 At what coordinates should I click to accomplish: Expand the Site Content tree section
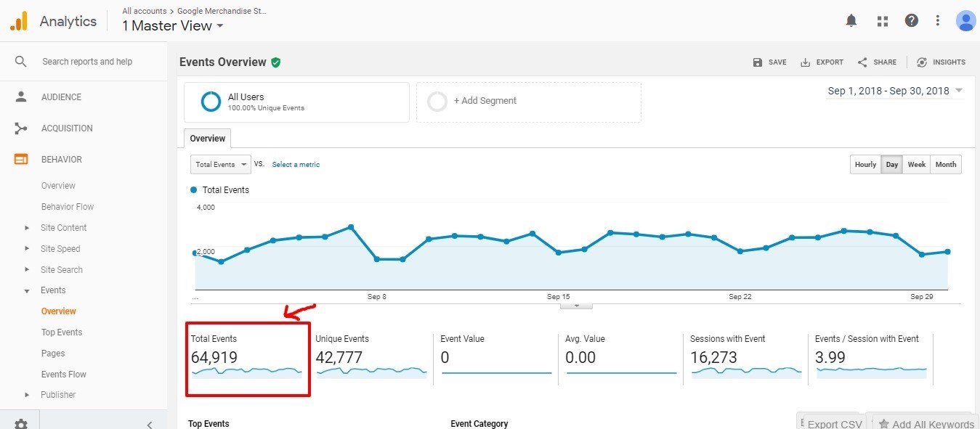click(x=27, y=228)
